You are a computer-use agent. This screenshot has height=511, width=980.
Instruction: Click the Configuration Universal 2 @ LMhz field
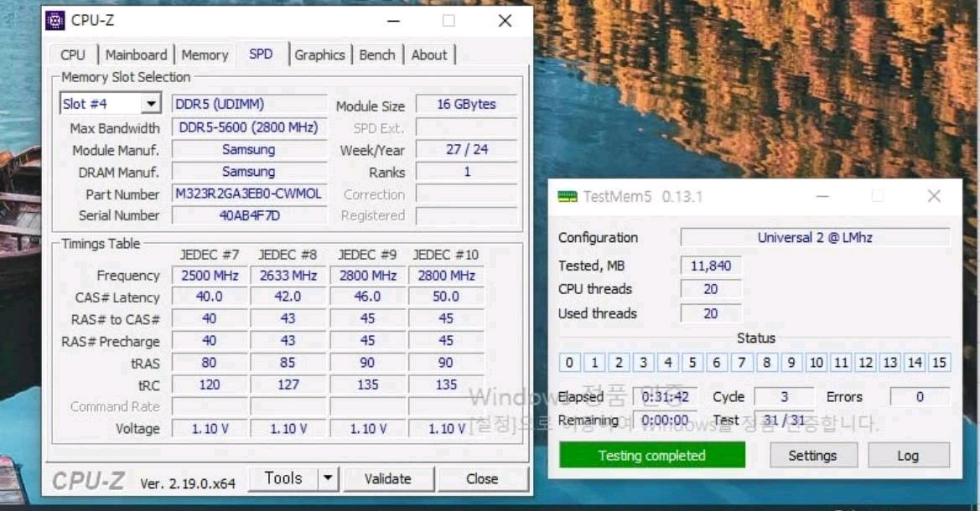815,237
